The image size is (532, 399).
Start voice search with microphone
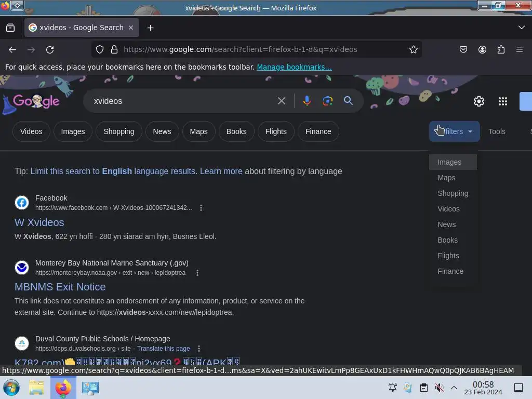[307, 101]
